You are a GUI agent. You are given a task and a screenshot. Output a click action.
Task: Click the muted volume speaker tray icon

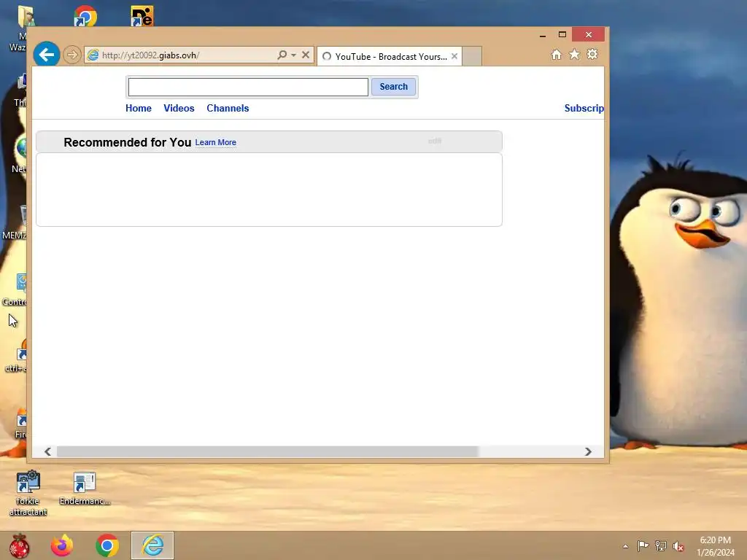tap(678, 546)
